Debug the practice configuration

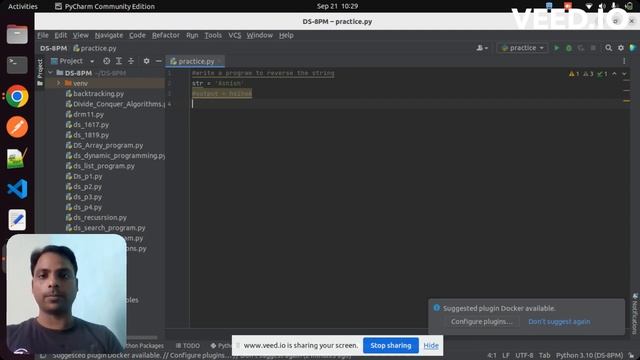click(x=569, y=48)
